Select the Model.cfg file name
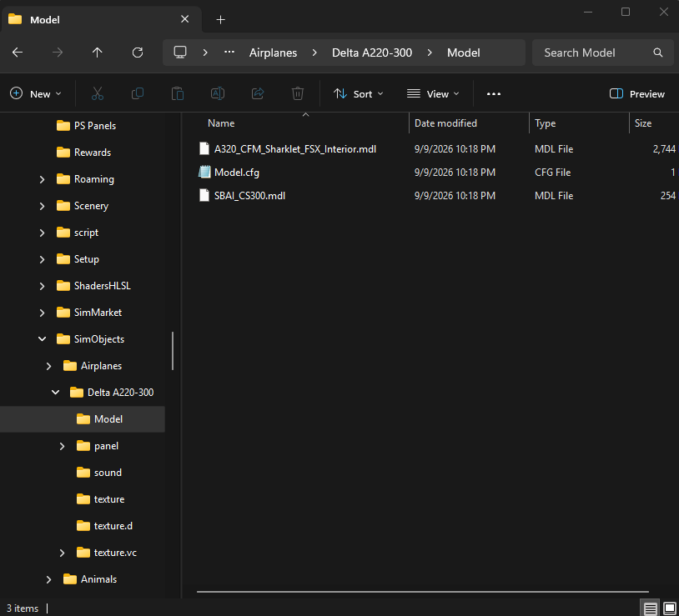 click(x=237, y=173)
